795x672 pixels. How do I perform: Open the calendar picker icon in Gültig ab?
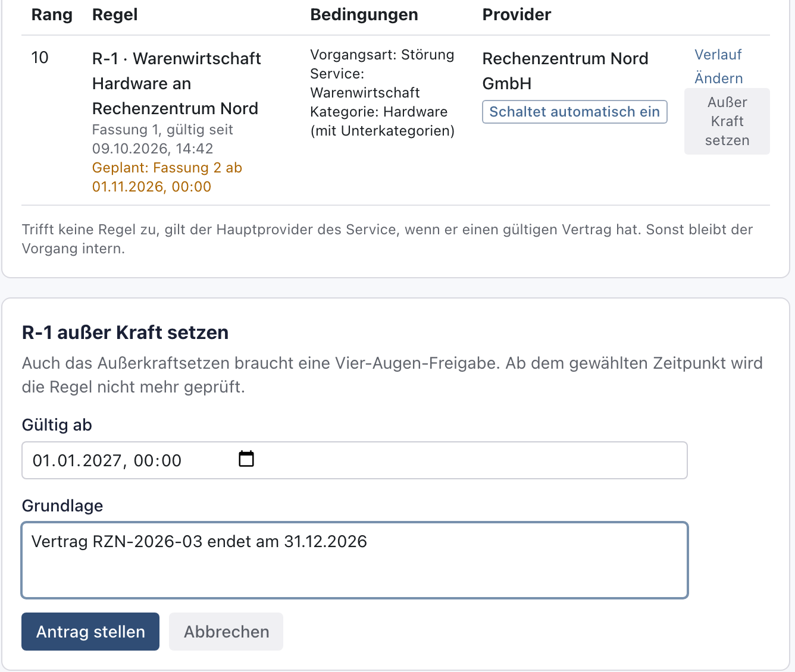coord(246,459)
